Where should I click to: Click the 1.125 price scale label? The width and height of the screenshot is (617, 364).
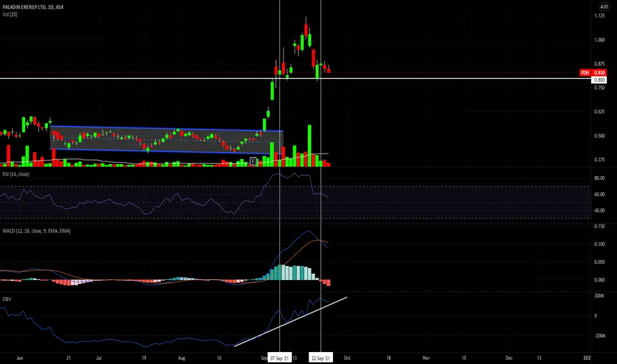pos(599,16)
